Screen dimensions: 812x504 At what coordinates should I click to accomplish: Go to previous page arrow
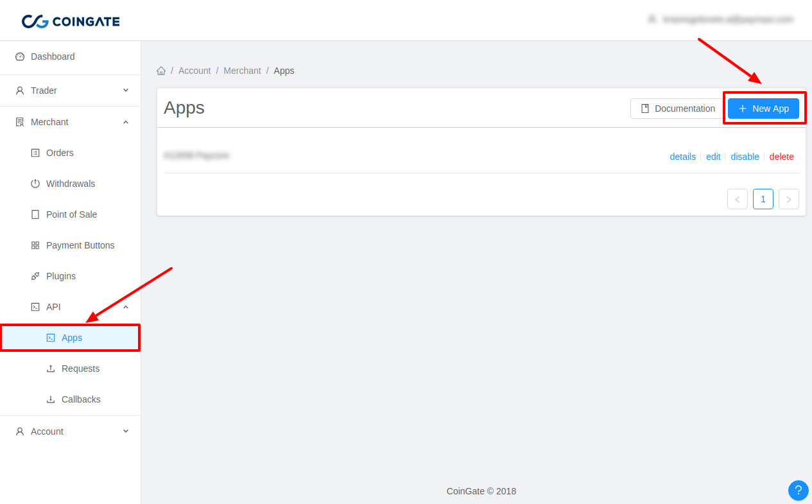click(738, 199)
